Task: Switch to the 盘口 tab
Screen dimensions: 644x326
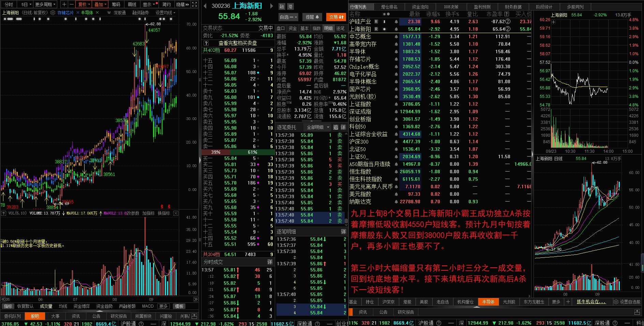Action: [x=281, y=28]
